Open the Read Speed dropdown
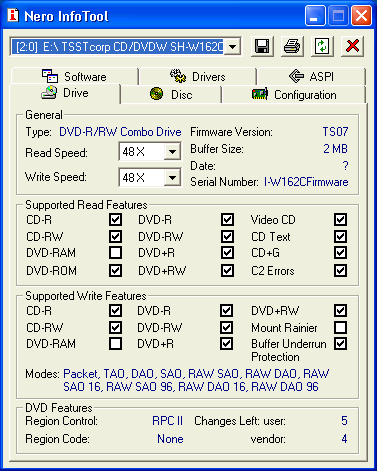Screen dimensions: 377x471 tap(172, 152)
